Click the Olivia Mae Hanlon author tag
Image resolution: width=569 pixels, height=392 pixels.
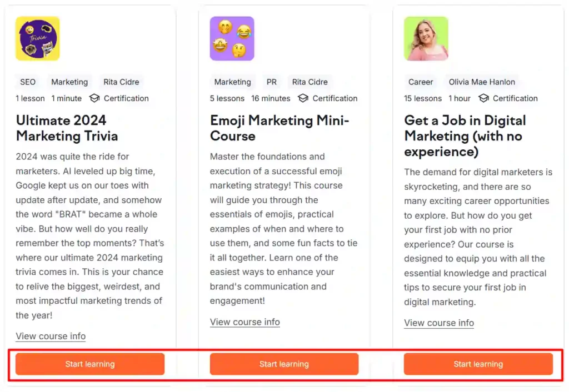(x=481, y=82)
